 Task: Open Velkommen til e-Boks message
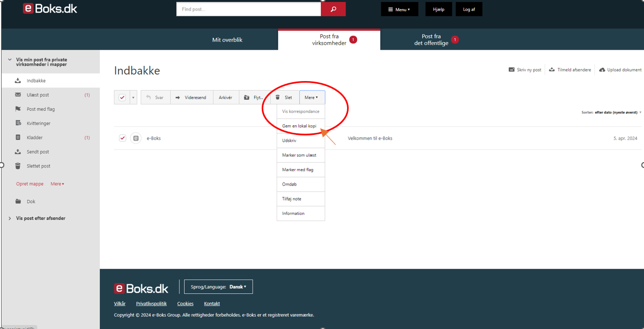point(370,138)
